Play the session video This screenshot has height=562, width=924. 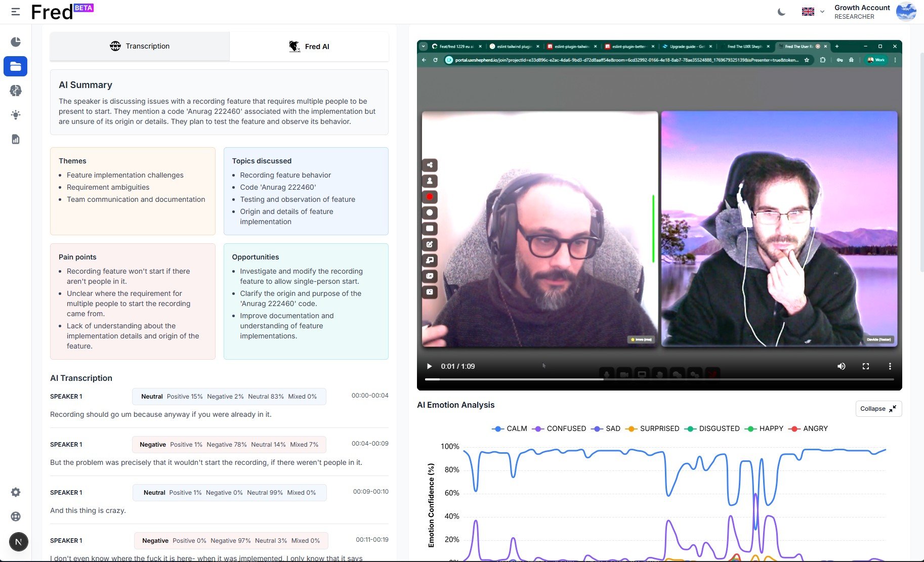coord(429,366)
